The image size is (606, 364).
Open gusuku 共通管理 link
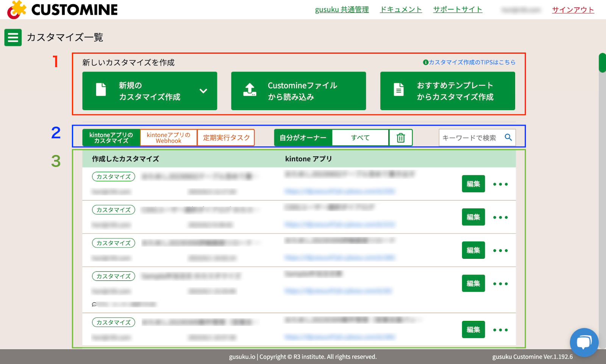(x=342, y=9)
